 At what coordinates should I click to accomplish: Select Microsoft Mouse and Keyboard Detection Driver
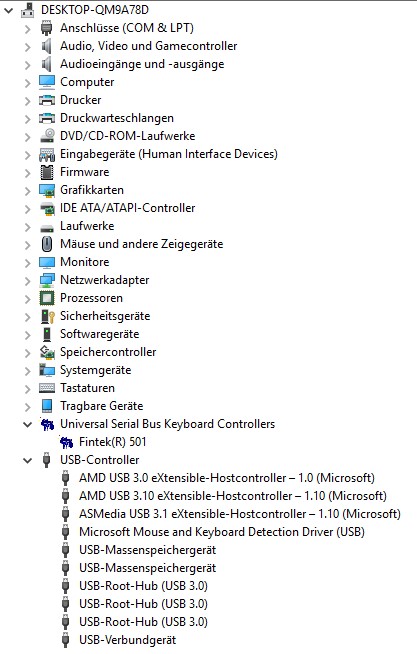pos(222,532)
